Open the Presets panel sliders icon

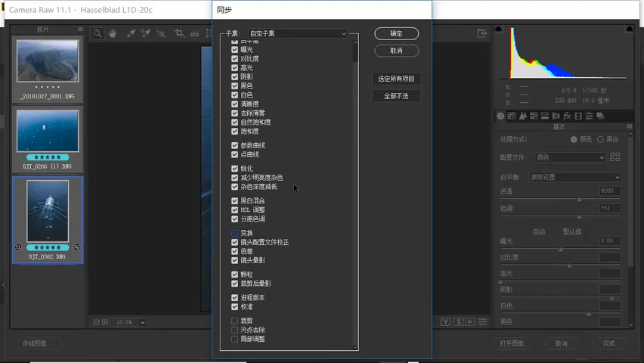pyautogui.click(x=589, y=116)
